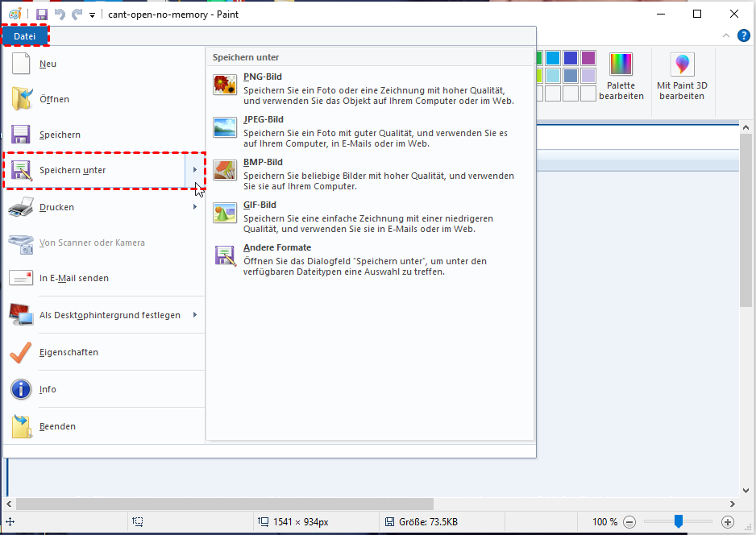Open Eigenschaften from the file menu
Screen dimensions: 756x535
point(104,352)
